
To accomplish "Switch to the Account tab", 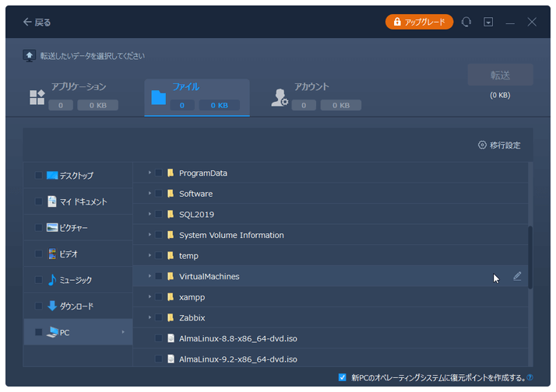I will click(x=311, y=96).
